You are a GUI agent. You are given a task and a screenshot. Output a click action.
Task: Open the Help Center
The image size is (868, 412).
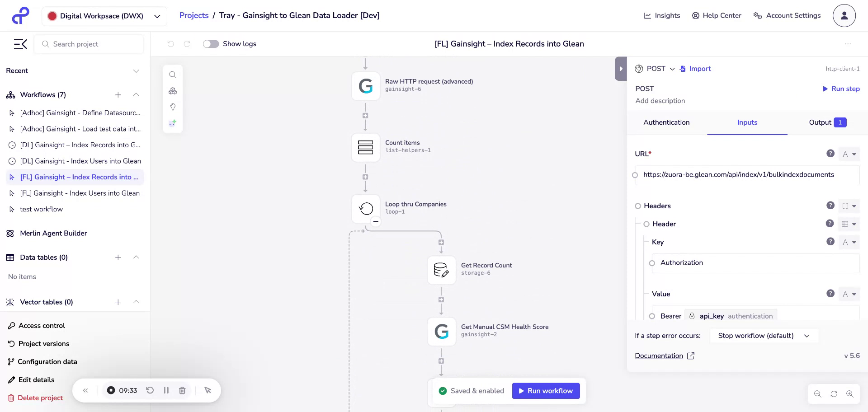(716, 15)
